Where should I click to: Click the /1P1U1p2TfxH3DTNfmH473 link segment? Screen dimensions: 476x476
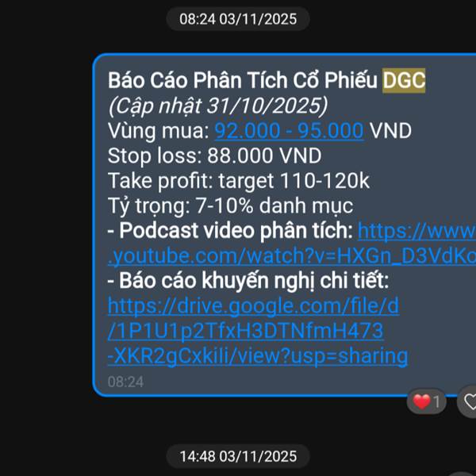(246, 331)
